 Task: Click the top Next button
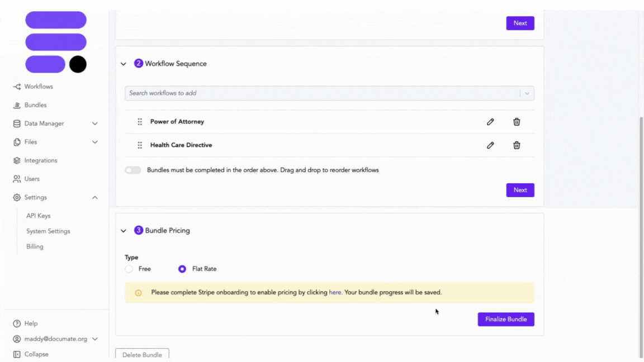pyautogui.click(x=520, y=23)
